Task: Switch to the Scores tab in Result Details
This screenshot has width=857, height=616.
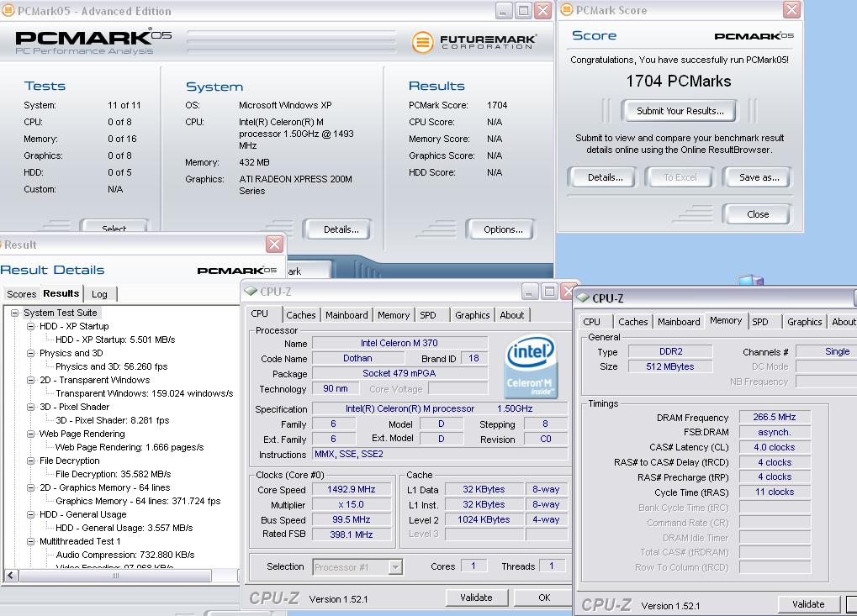Action: pos(21,294)
